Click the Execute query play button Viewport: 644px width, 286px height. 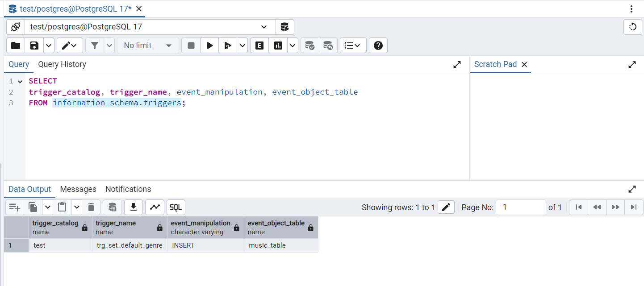click(209, 46)
